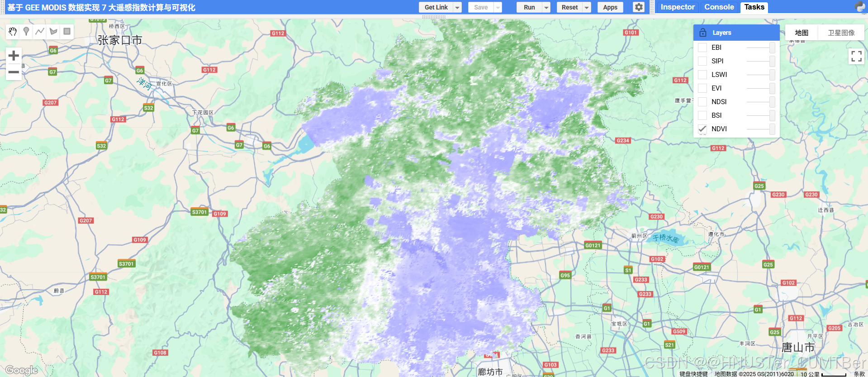Viewport: 868px width, 377px height.
Task: Adjust the NDSI layer opacity slider
Action: click(761, 102)
